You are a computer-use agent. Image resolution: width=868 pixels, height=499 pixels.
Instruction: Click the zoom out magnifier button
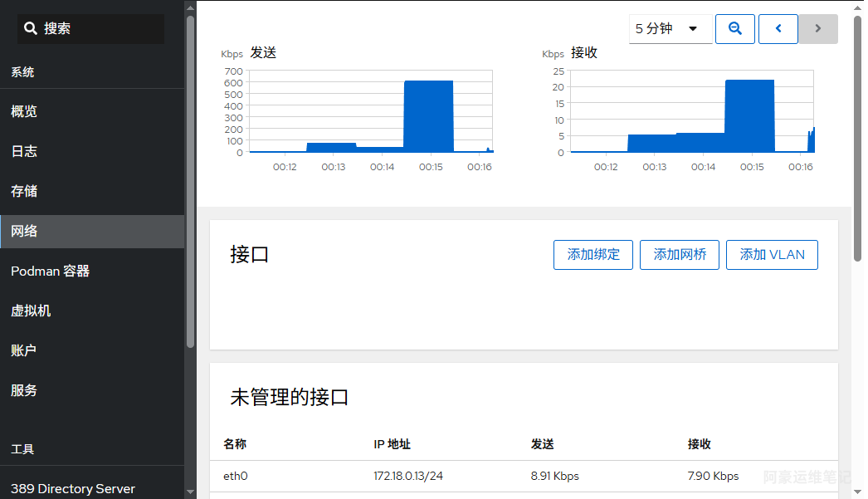(734, 29)
